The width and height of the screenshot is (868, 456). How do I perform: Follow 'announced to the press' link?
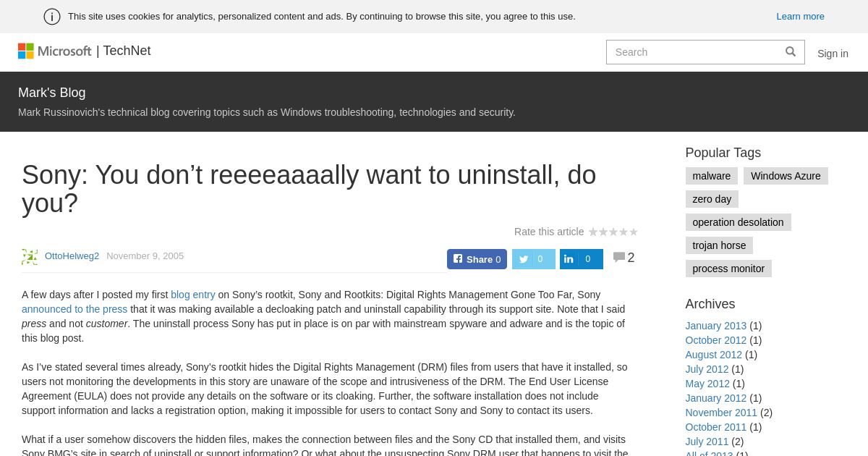(75, 309)
